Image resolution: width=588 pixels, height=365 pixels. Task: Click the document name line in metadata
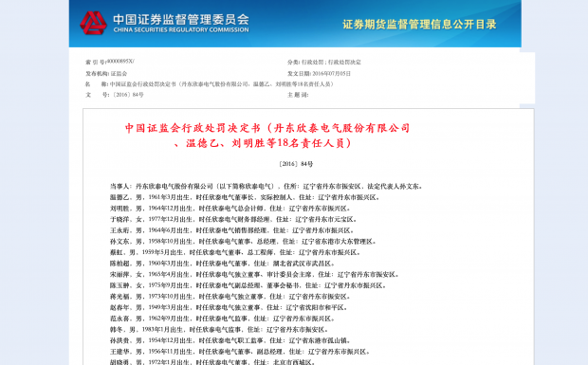click(210, 84)
